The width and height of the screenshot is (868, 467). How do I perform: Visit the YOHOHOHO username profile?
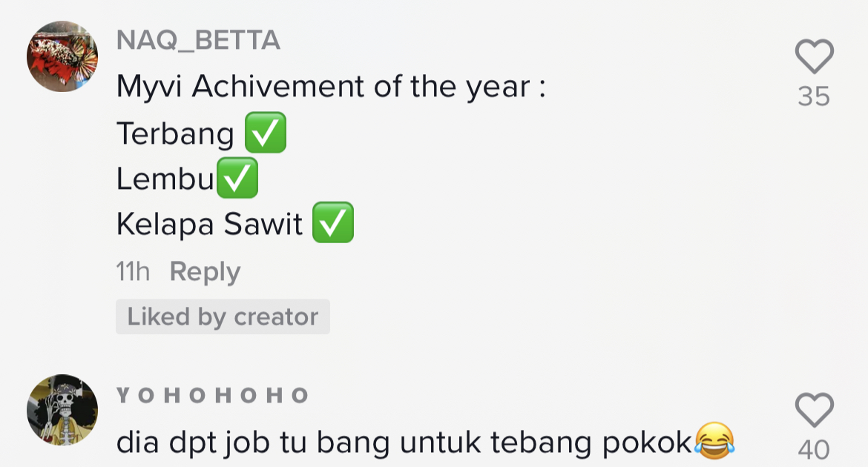[212, 395]
